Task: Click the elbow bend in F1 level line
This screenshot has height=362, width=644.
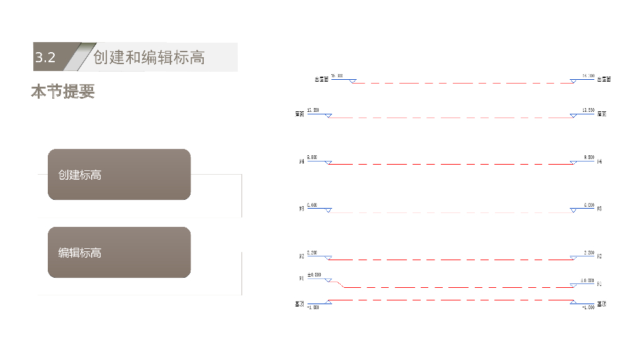Action: coord(340,284)
